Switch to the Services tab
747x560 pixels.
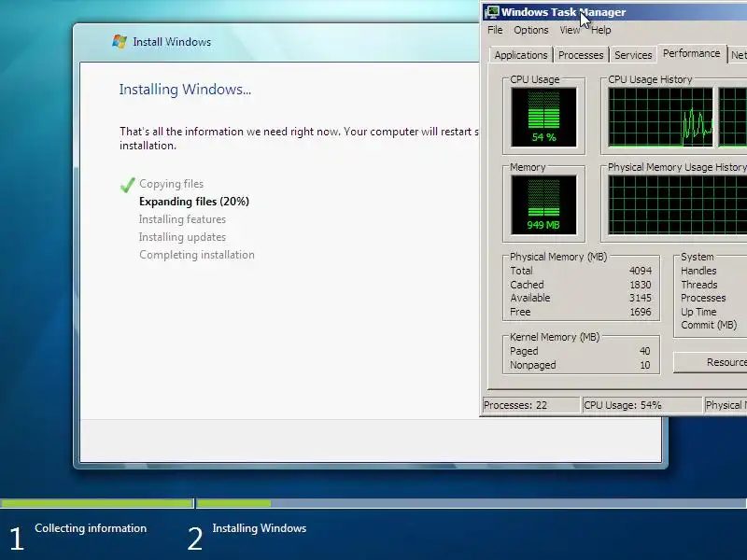633,55
